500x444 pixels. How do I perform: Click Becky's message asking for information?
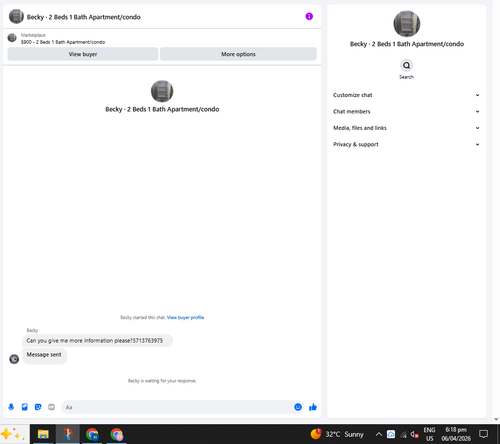pos(97,341)
